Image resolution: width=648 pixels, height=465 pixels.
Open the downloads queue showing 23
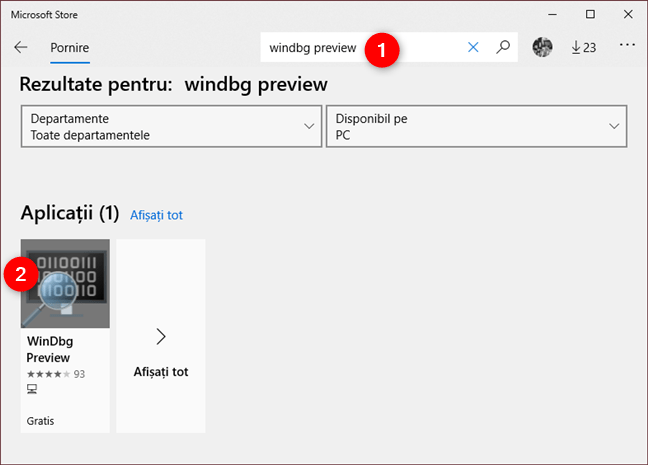584,48
